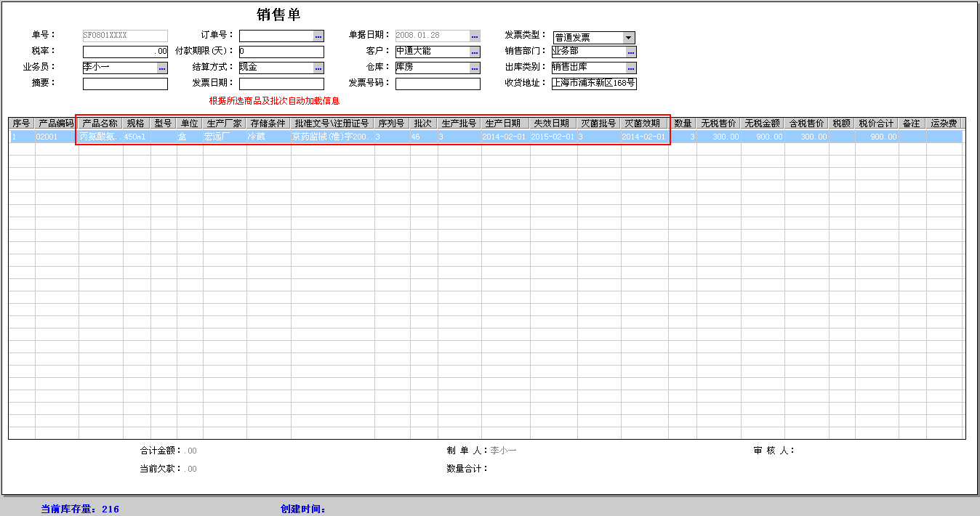The height and width of the screenshot is (516, 980).
Task: Click the 摘要 text field
Action: [125, 84]
